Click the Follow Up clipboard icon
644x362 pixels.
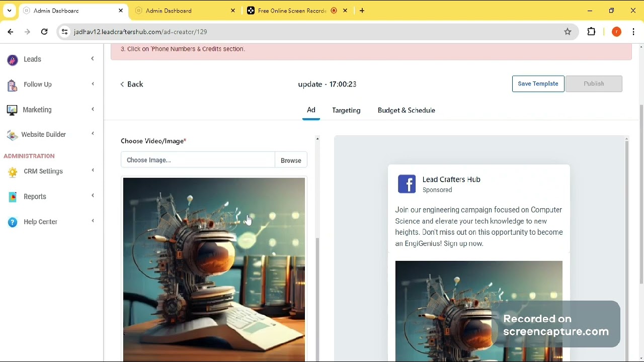(x=13, y=85)
